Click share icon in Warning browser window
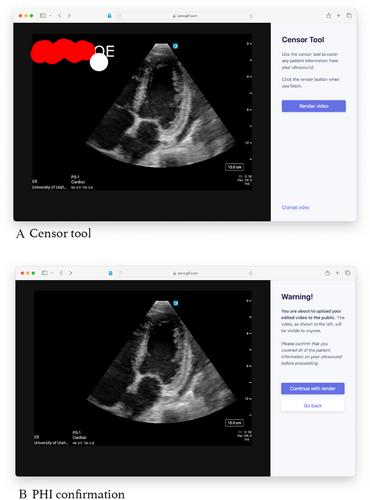 pyautogui.click(x=327, y=273)
